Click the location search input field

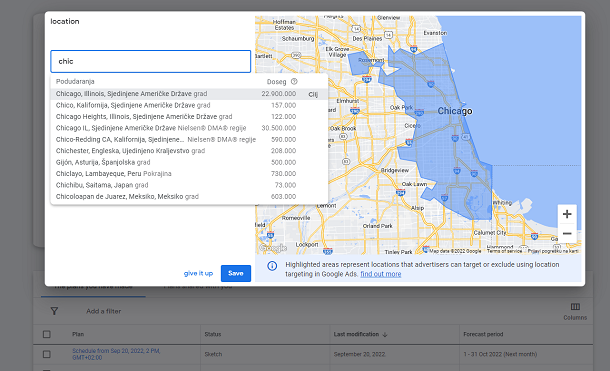[151, 61]
